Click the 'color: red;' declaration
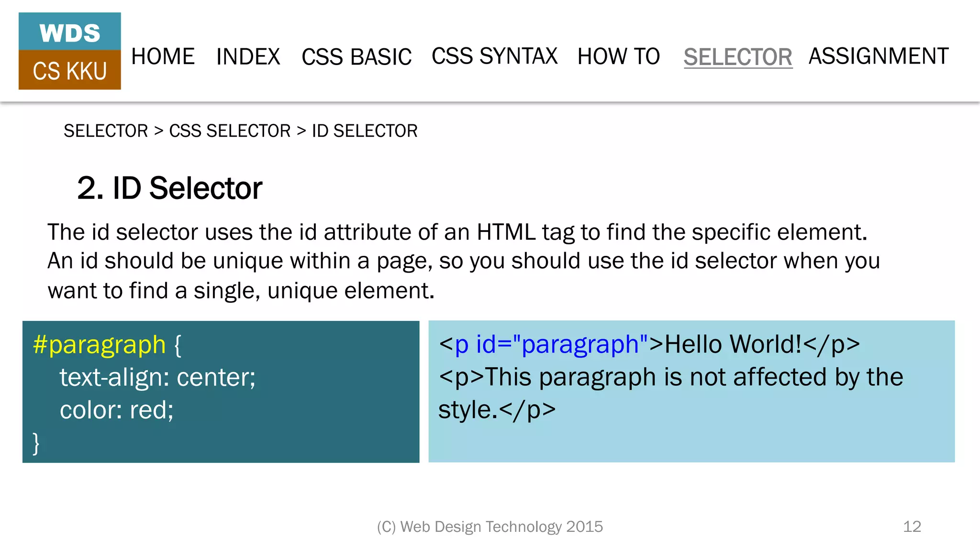Image resolution: width=980 pixels, height=551 pixels. tap(116, 410)
